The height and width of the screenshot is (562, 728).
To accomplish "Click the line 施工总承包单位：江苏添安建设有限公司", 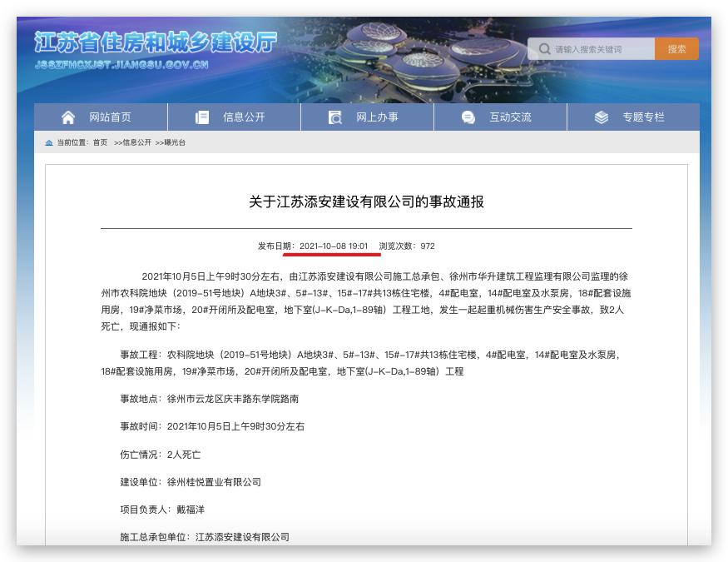I will click(x=205, y=536).
